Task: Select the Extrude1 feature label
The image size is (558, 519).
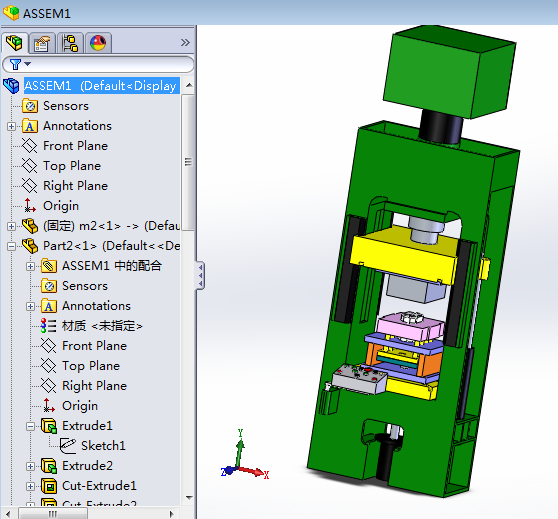Action: (x=87, y=426)
